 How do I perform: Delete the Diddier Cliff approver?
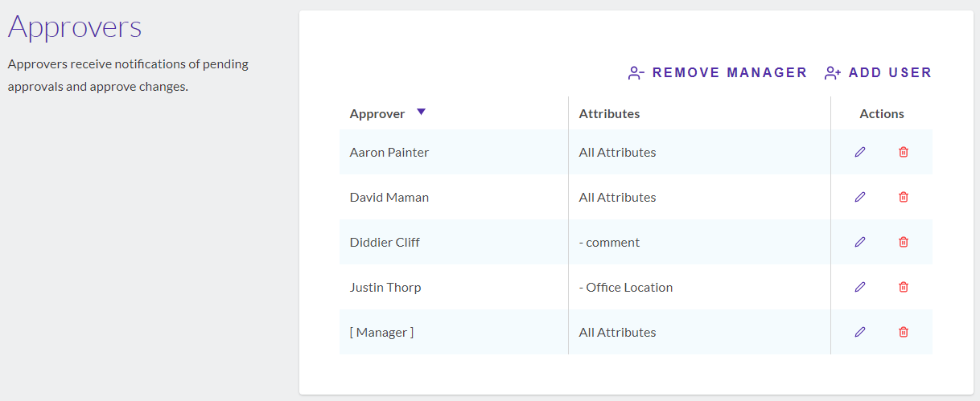point(904,242)
